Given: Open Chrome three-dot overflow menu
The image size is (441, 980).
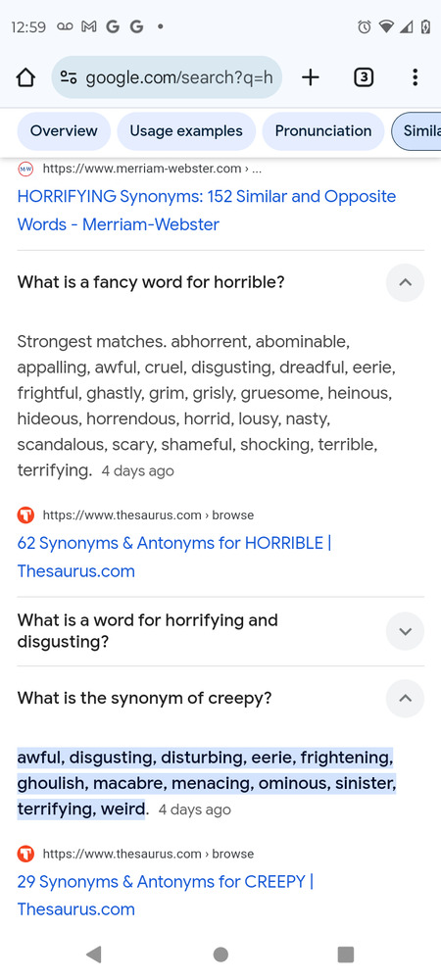Looking at the screenshot, I should 415,77.
